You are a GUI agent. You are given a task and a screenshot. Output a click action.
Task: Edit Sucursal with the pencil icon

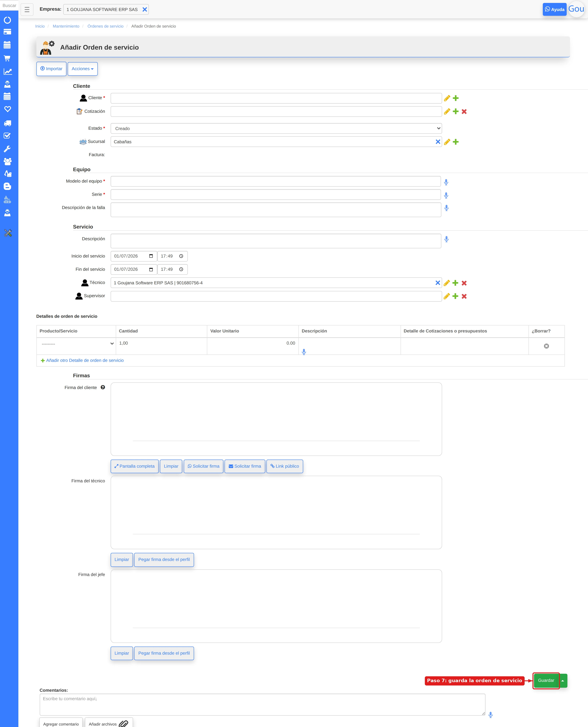tap(447, 142)
